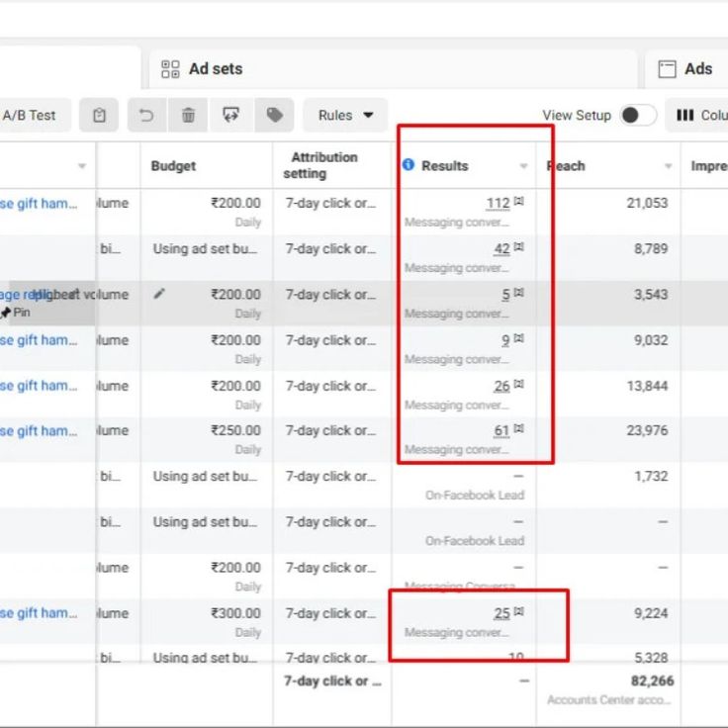Screen dimensions: 728x728
Task: Click the tag icon in toolbar
Action: pyautogui.click(x=274, y=116)
